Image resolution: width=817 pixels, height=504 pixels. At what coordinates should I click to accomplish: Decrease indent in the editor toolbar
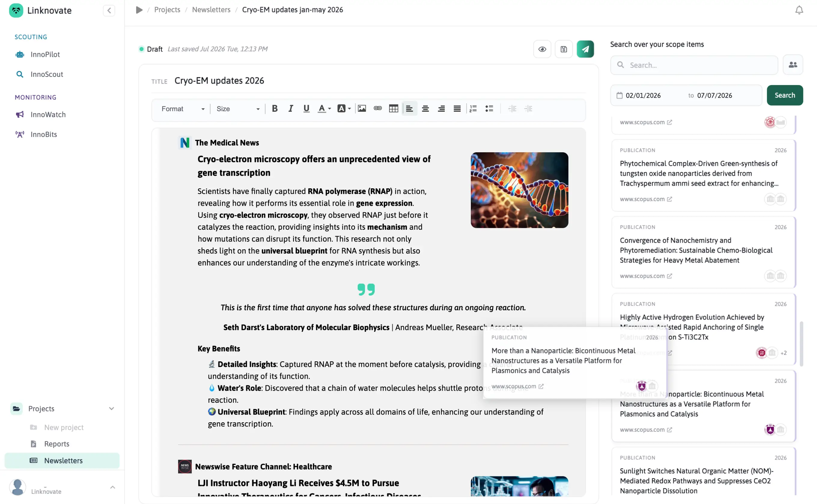(512, 109)
